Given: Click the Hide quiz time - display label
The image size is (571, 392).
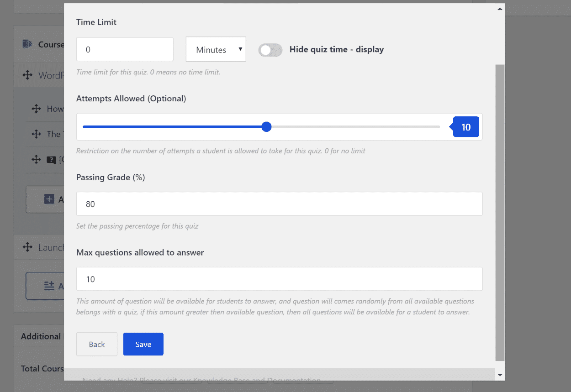Looking at the screenshot, I should click(x=337, y=49).
